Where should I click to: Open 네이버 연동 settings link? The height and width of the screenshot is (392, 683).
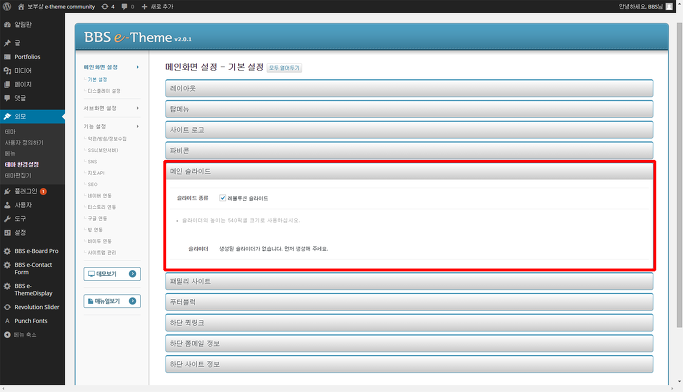point(99,196)
